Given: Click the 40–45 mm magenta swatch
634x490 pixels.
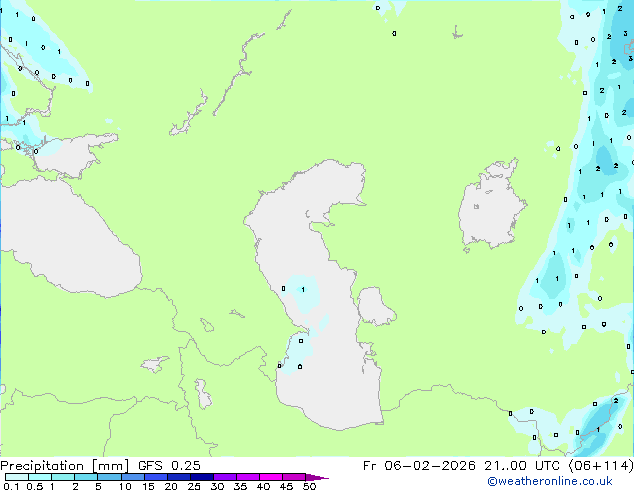Looking at the screenshot, I should pyautogui.click(x=271, y=477).
